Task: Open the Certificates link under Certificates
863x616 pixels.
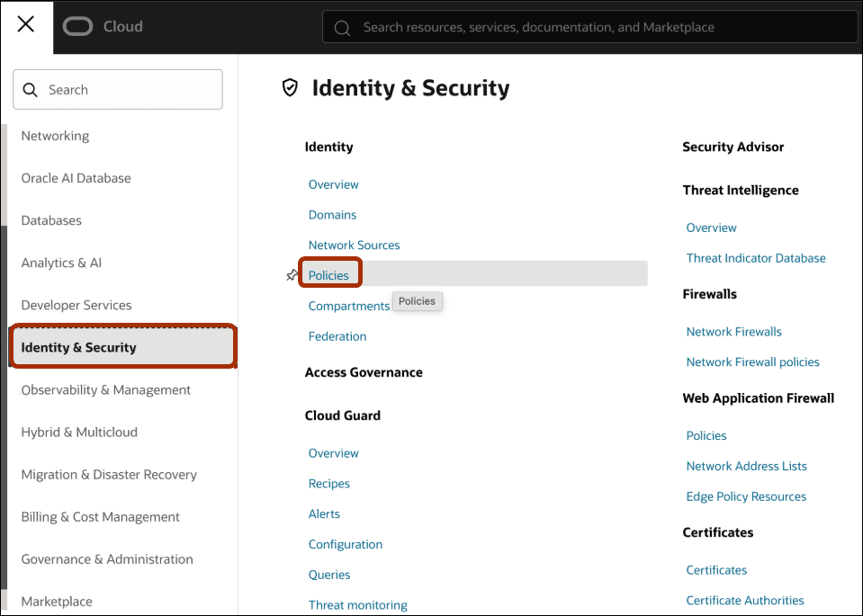Action: (716, 570)
